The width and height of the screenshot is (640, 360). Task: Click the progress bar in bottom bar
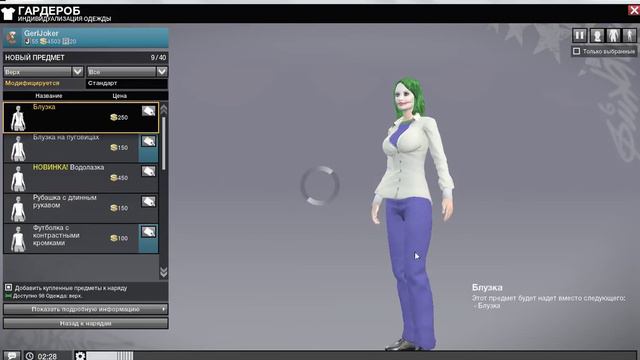point(109,356)
